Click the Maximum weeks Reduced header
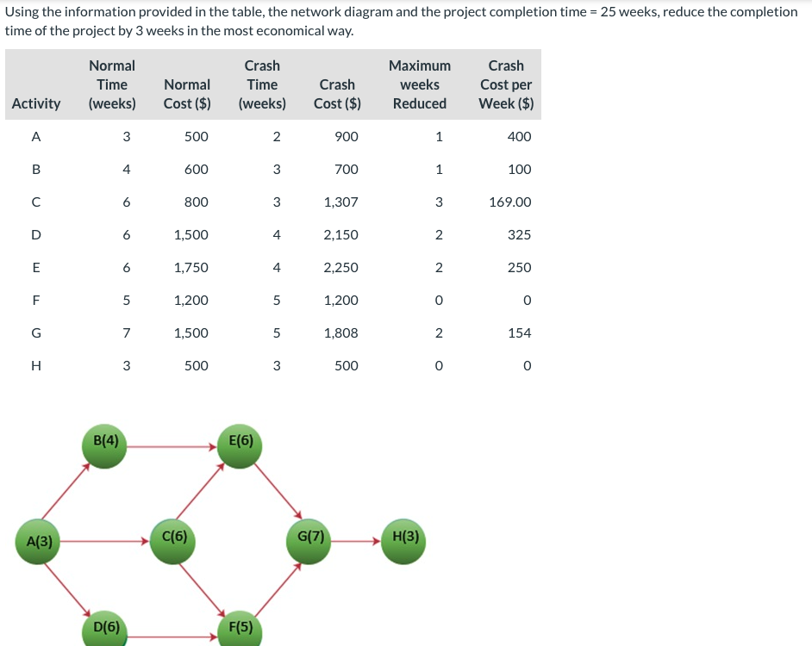This screenshot has width=812, height=646. click(420, 84)
